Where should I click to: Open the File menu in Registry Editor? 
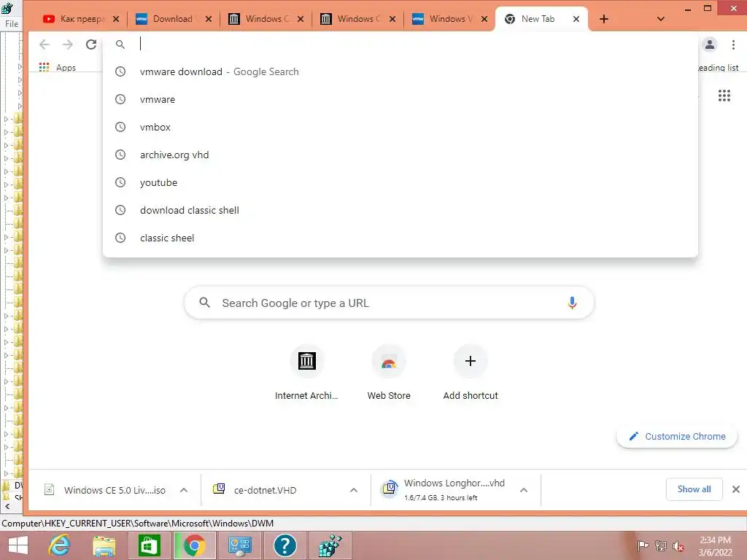click(12, 24)
